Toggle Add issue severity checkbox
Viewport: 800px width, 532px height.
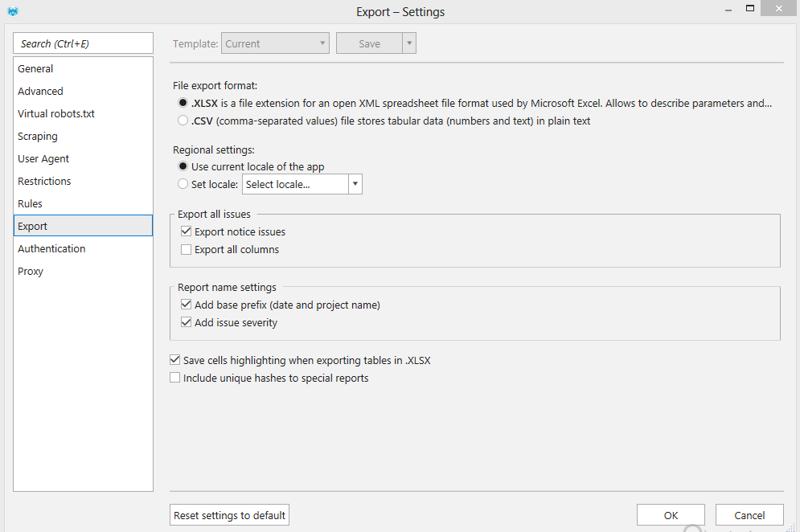187,322
